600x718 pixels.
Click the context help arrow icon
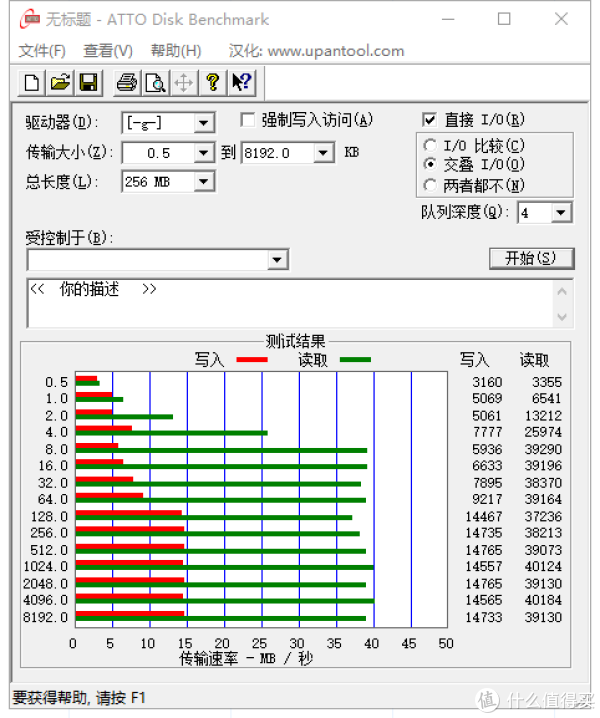coord(241,83)
